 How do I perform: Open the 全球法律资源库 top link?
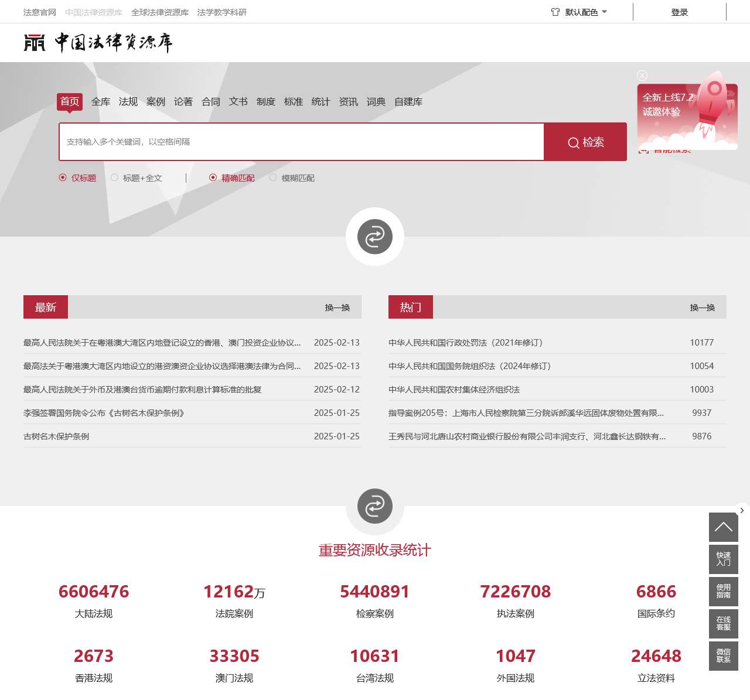(x=160, y=12)
